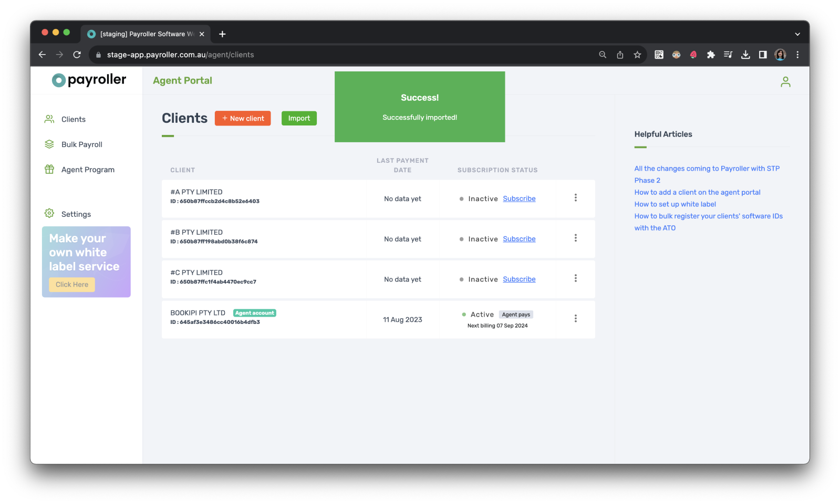Click the glasses face extension icon

click(x=676, y=55)
